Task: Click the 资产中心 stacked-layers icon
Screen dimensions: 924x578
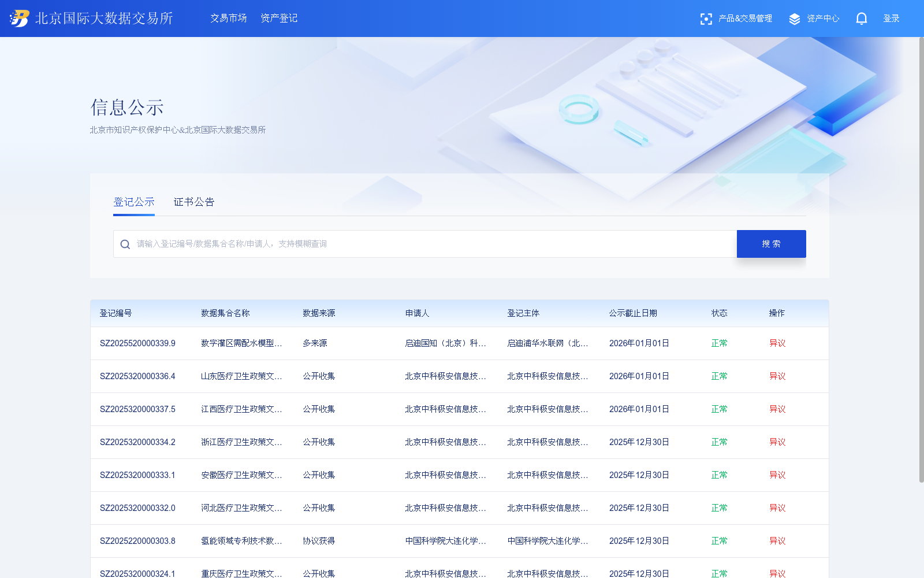Action: [793, 18]
